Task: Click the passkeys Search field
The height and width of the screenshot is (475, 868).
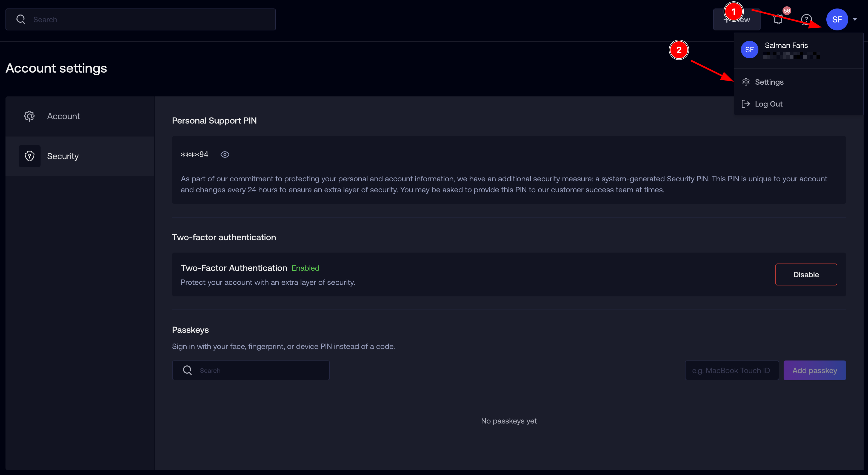Action: click(x=251, y=371)
